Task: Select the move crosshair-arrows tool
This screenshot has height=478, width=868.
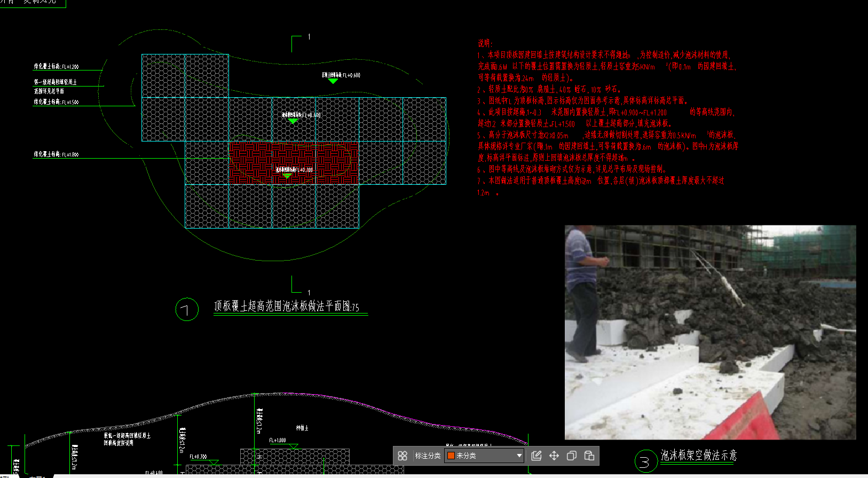Action: click(554, 456)
